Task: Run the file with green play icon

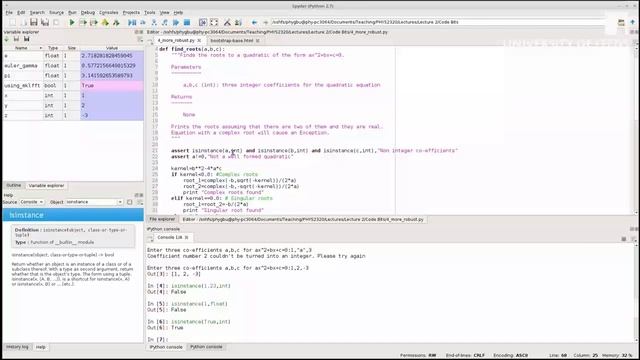Action: point(72,22)
